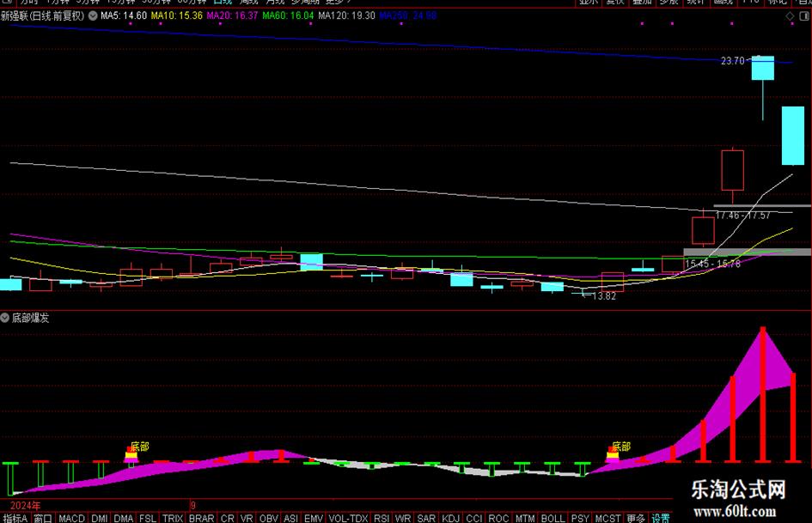
Task: Click month 9 marker on time axis
Action: 192,505
